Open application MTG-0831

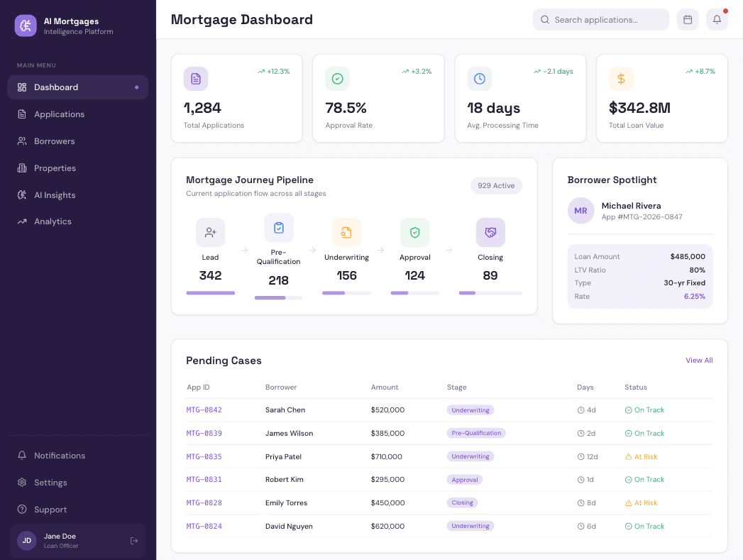(x=204, y=480)
